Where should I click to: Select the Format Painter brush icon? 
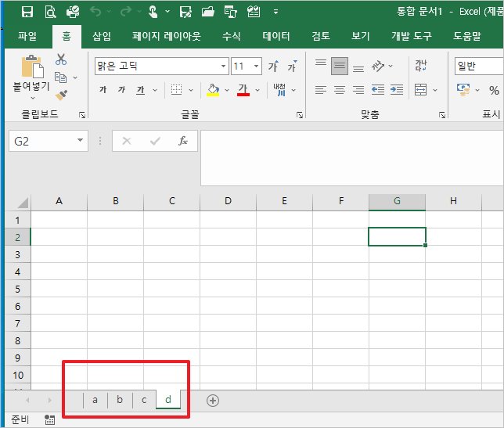pos(61,95)
